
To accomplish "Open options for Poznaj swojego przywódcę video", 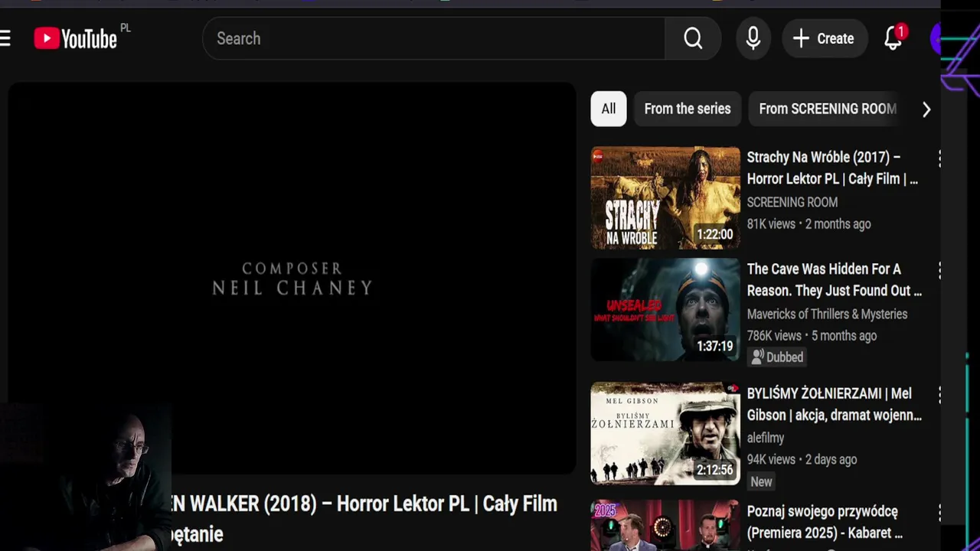I will point(939,512).
